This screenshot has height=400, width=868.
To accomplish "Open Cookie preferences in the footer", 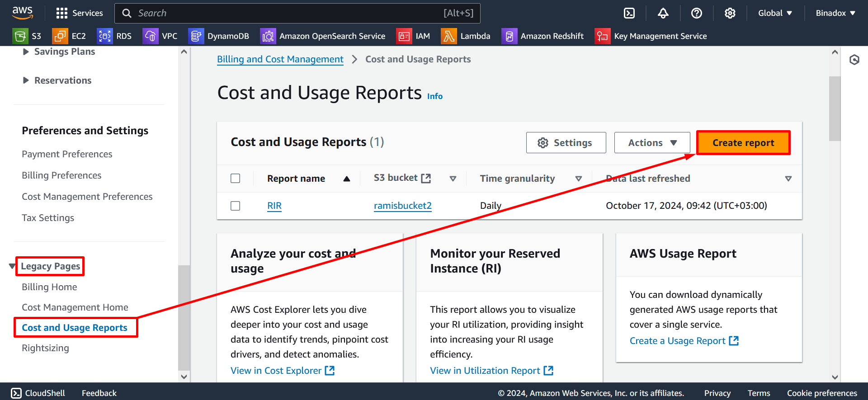I will coord(822,393).
